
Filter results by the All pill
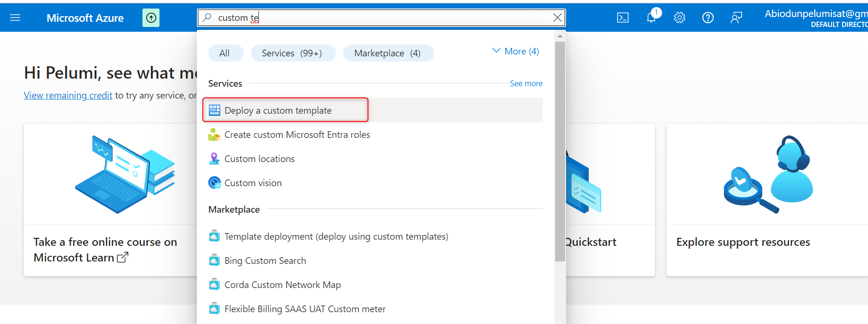coord(225,53)
